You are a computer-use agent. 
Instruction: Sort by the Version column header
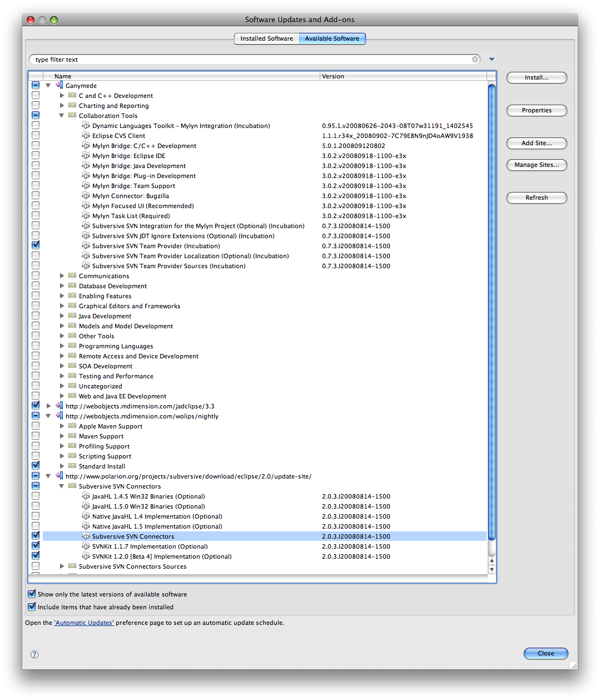(x=403, y=76)
